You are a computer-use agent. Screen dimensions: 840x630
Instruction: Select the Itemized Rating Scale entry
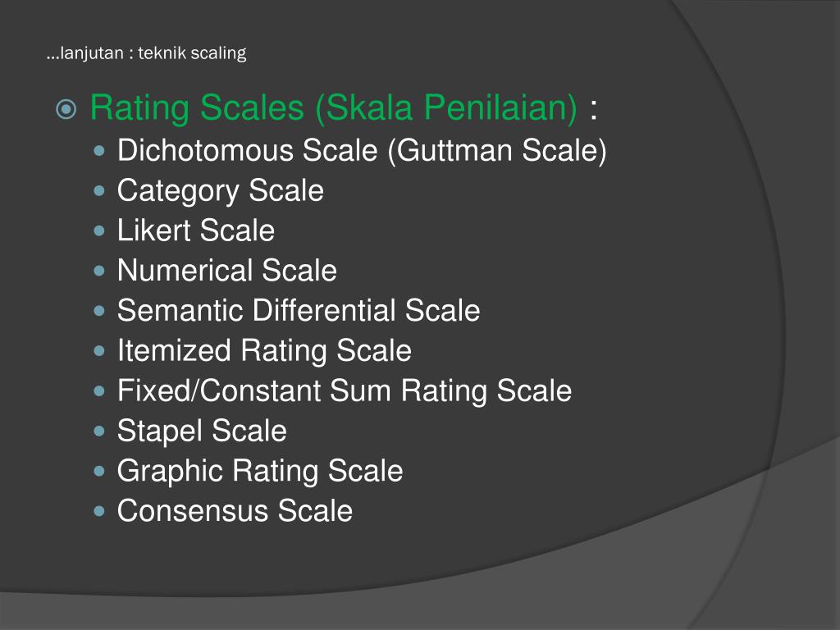(x=264, y=351)
